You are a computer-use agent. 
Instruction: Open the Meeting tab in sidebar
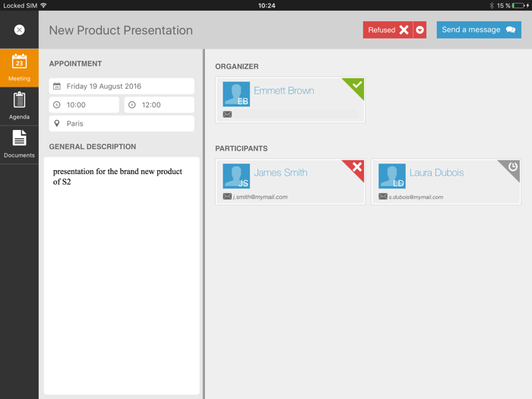tap(19, 68)
